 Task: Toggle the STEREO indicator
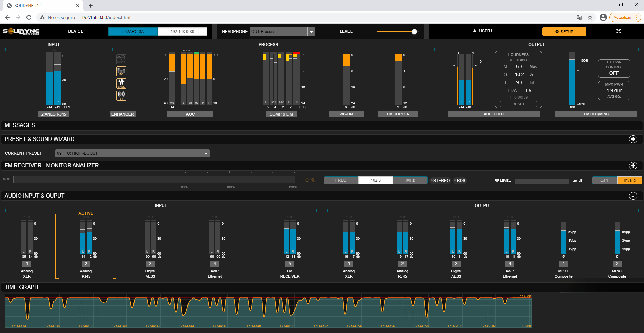(x=440, y=181)
